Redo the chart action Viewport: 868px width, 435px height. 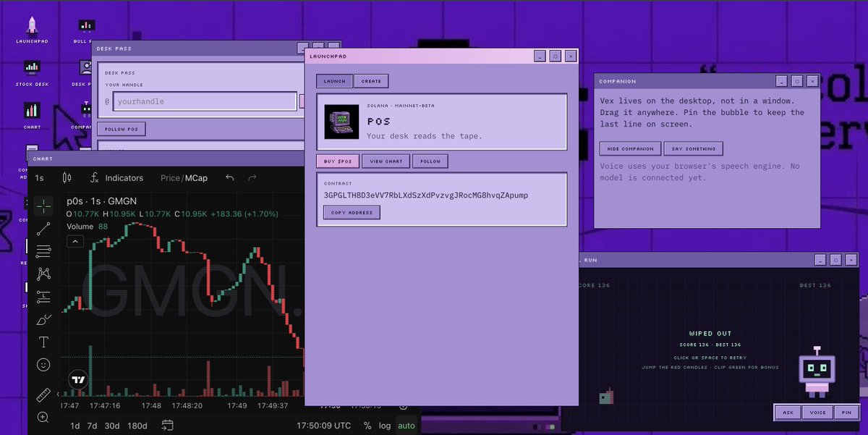click(252, 177)
